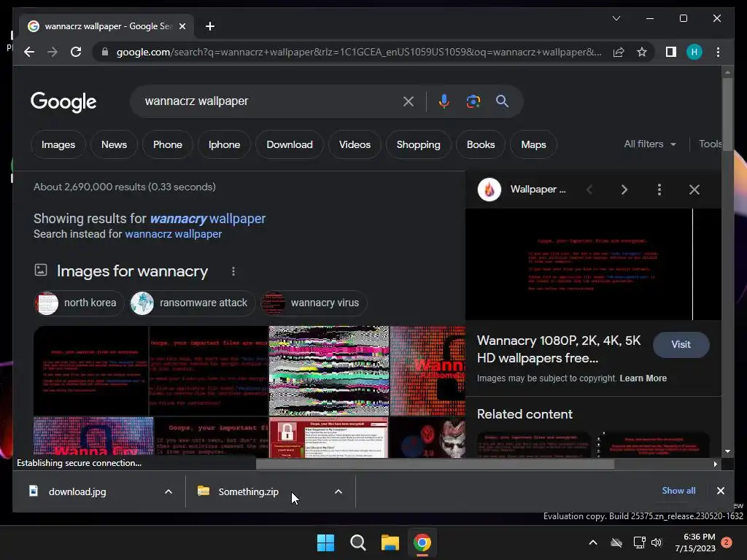Image resolution: width=747 pixels, height=560 pixels.
Task: Go back to the previous page
Action: (x=29, y=52)
